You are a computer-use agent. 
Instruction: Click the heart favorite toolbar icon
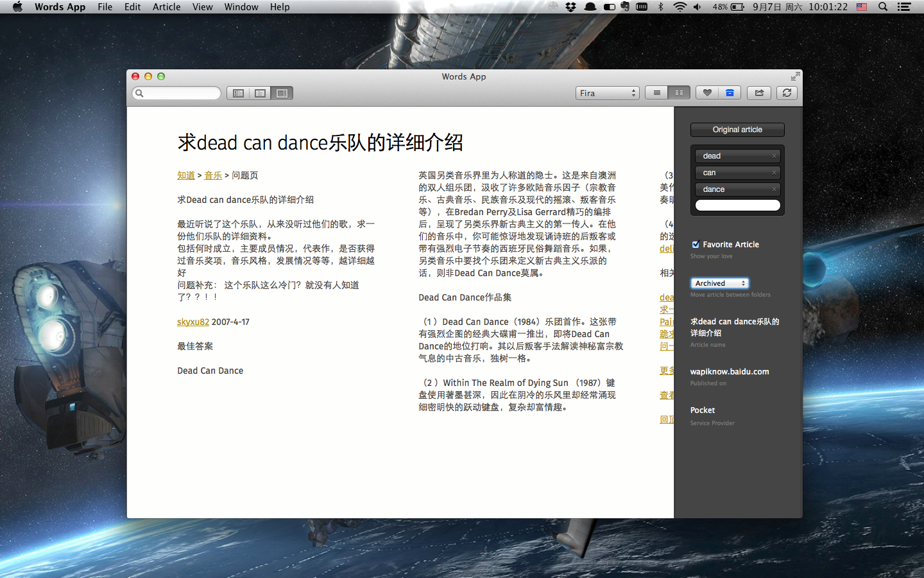click(x=707, y=93)
